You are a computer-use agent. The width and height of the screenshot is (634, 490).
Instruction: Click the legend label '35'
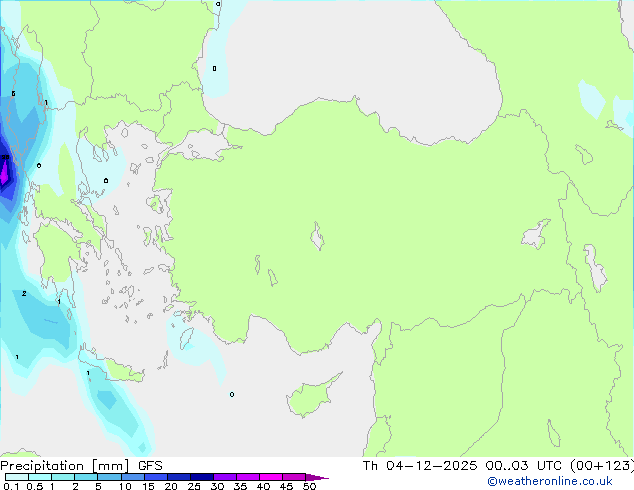tap(240, 486)
